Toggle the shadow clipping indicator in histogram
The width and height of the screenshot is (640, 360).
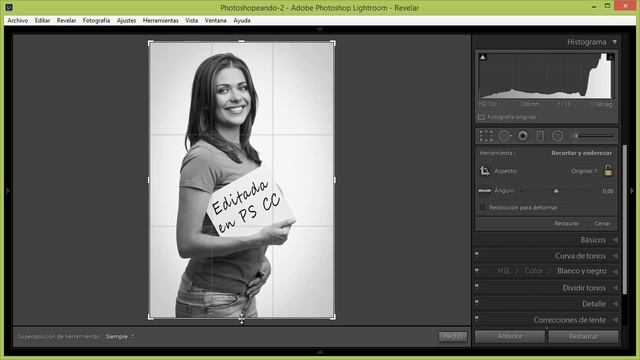(x=483, y=57)
